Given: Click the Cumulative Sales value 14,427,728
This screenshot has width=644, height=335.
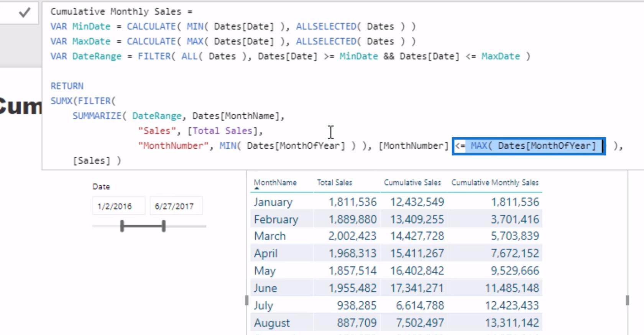Looking at the screenshot, I should 417,236.
